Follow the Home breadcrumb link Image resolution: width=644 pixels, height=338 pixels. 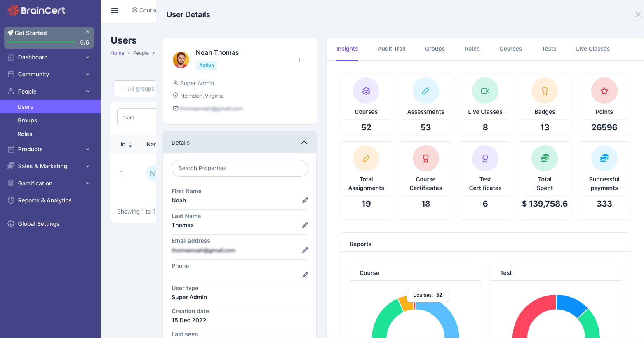coord(117,53)
